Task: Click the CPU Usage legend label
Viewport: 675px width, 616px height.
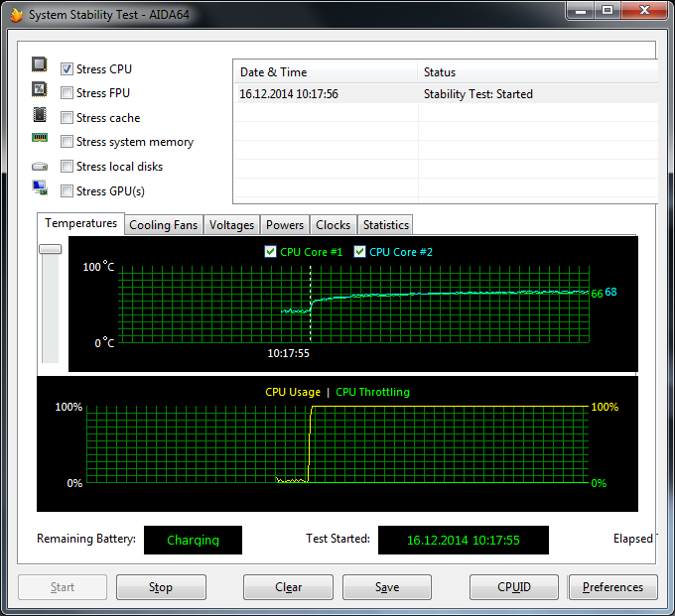Action: [x=293, y=392]
